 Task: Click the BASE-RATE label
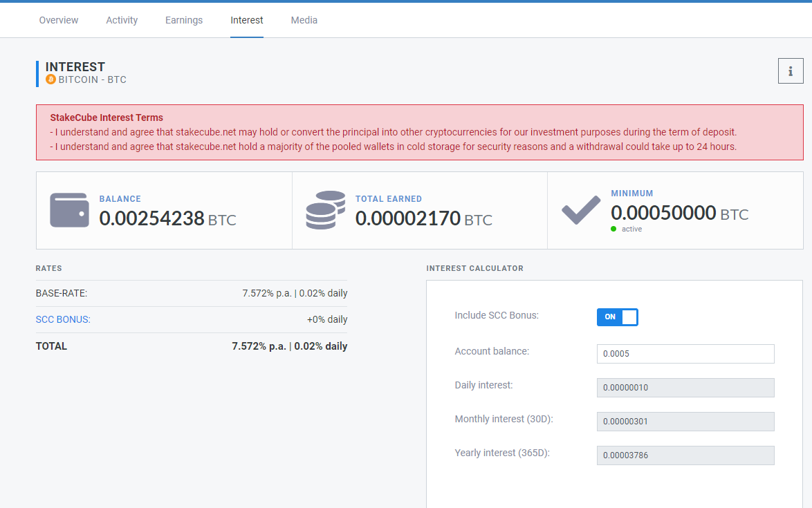coord(62,293)
